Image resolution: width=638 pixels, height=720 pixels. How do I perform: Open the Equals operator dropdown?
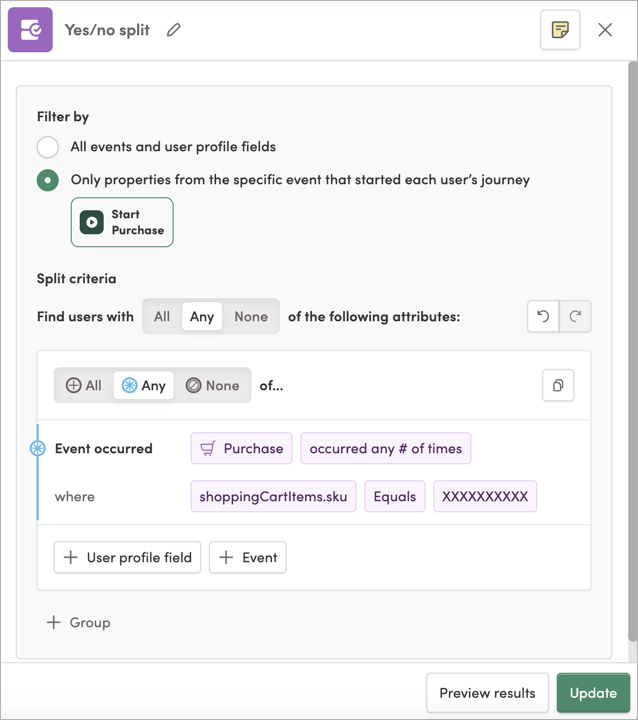point(395,496)
